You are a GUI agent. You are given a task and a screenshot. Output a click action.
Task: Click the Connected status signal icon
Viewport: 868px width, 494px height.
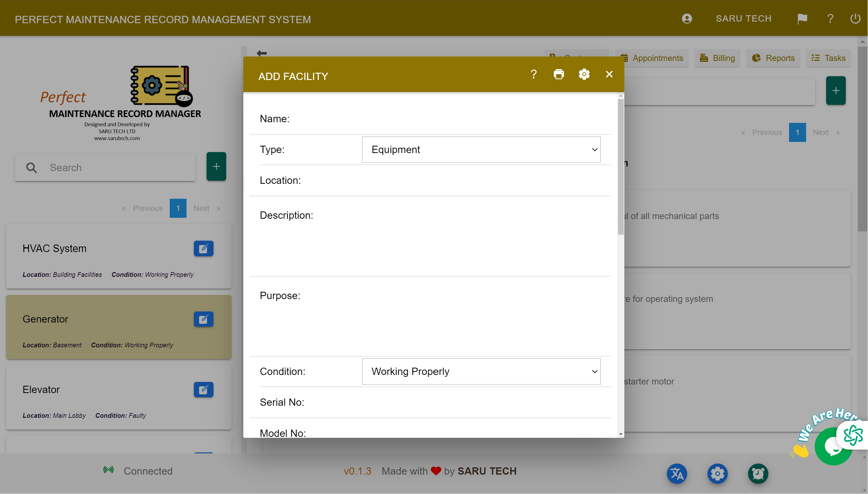(x=109, y=470)
